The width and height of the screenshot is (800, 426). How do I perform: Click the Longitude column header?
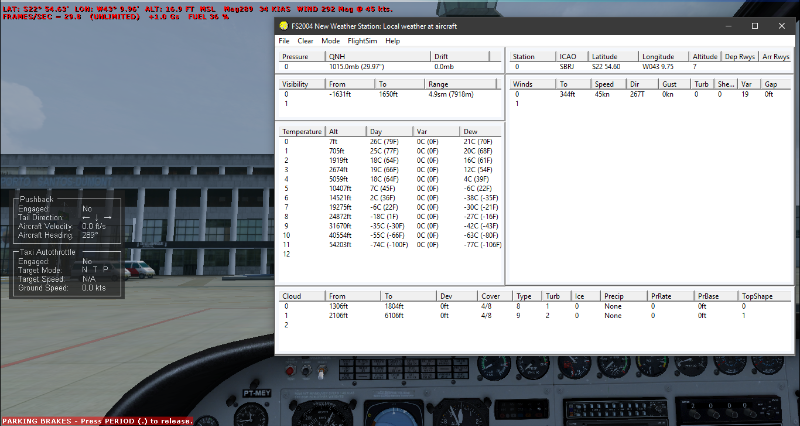(x=663, y=57)
